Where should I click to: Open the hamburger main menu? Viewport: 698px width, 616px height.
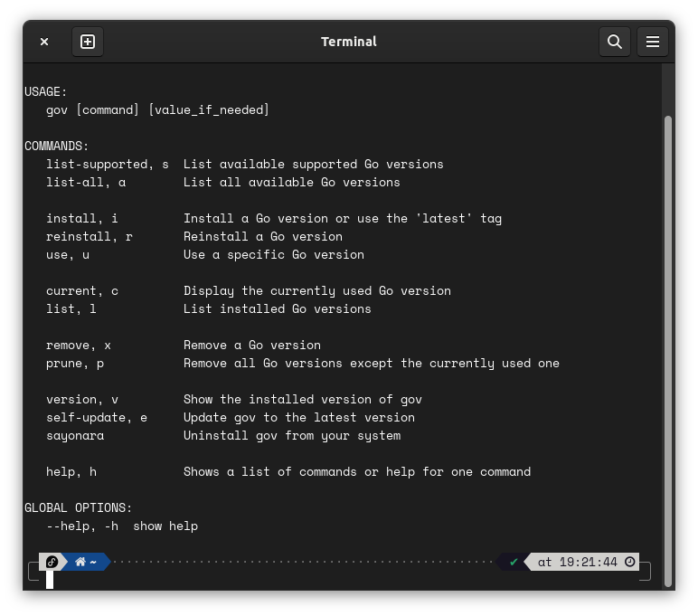click(x=653, y=42)
